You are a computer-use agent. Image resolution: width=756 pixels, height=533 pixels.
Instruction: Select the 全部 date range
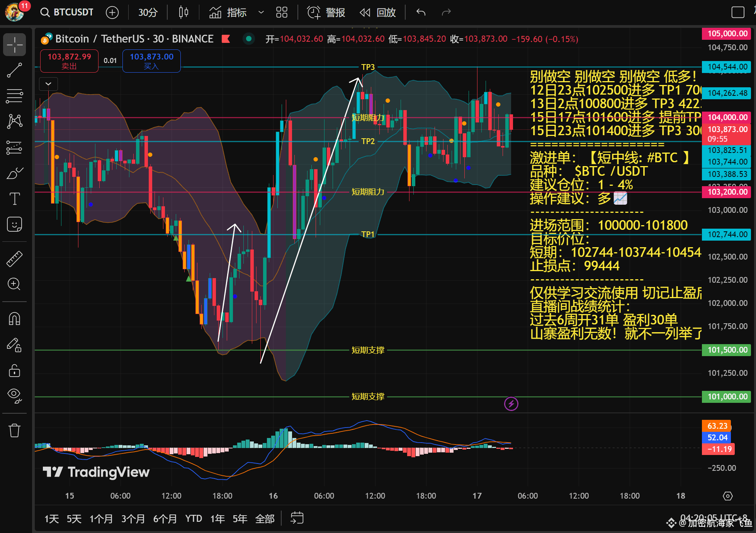point(265,519)
